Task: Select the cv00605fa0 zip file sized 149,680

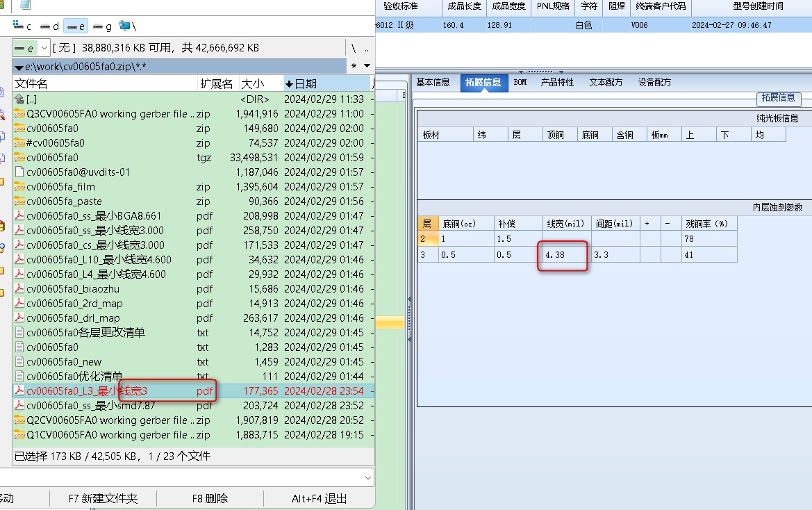Action: tap(193, 128)
